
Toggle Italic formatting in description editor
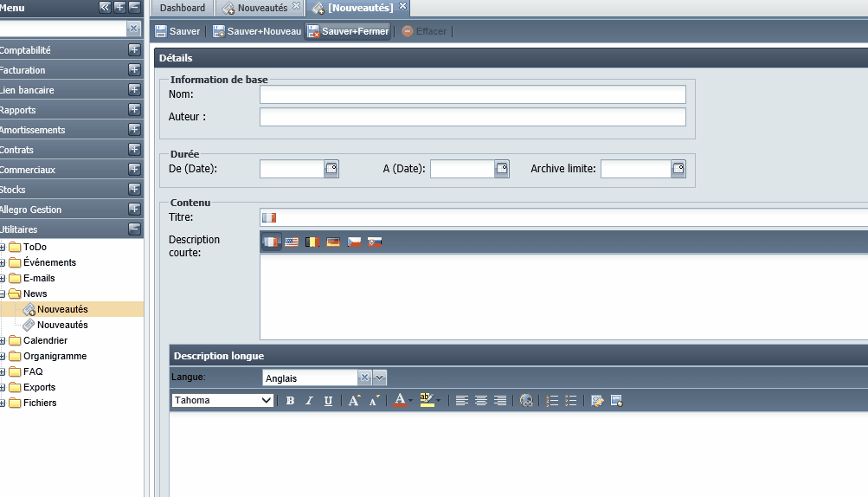click(x=310, y=401)
